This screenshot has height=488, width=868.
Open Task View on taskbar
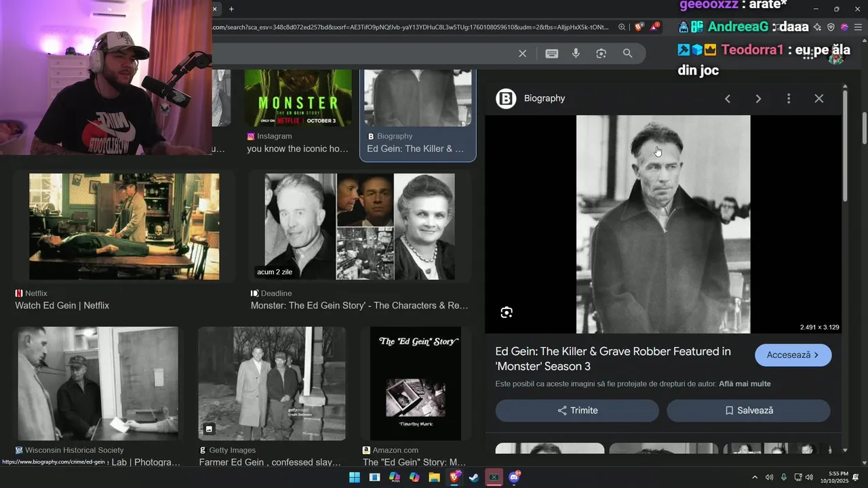point(374,477)
